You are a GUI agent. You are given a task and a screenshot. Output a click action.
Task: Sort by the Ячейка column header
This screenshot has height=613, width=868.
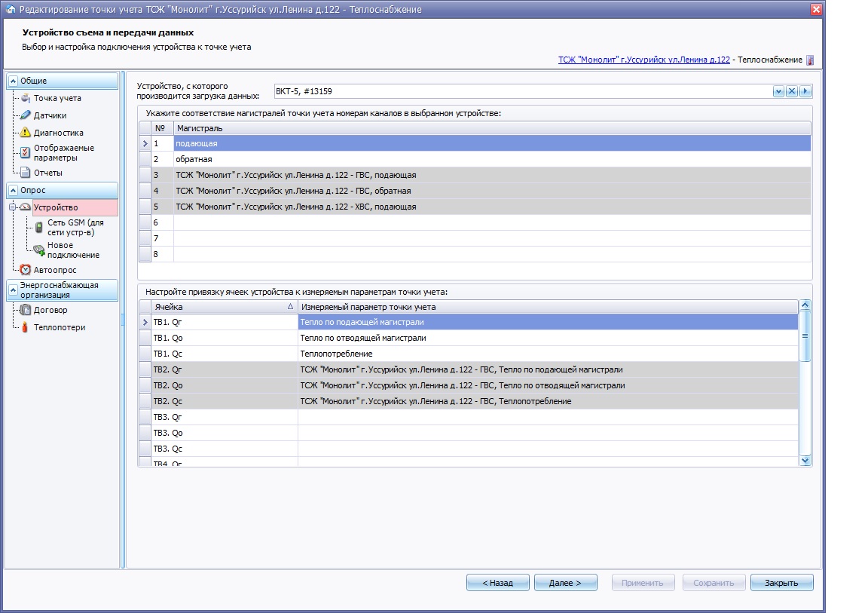(225, 307)
